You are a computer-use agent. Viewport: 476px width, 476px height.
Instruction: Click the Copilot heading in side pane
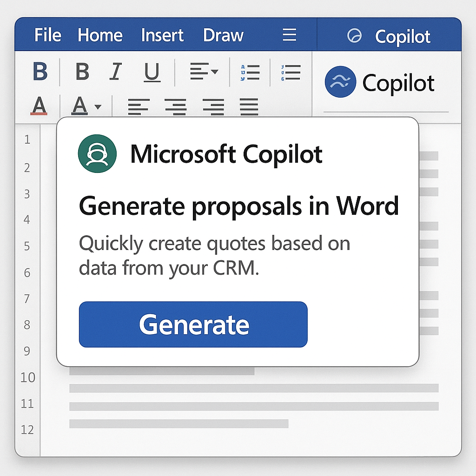click(398, 83)
